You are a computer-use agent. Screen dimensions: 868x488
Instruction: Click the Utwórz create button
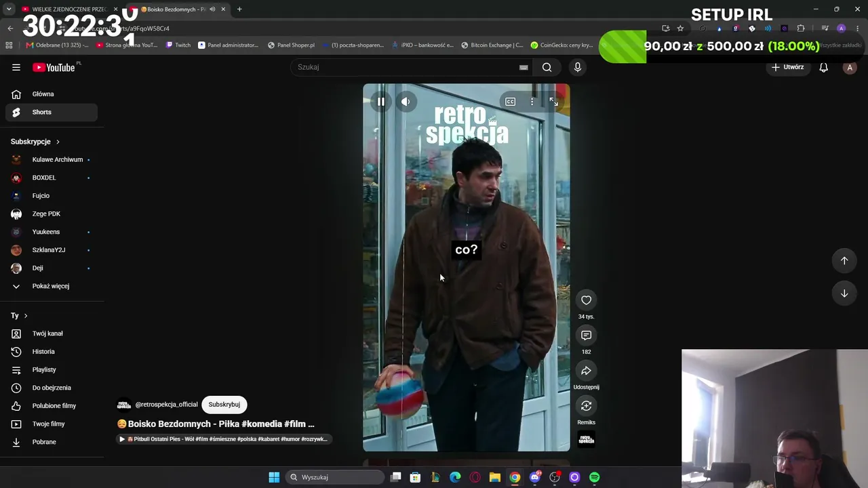787,67
